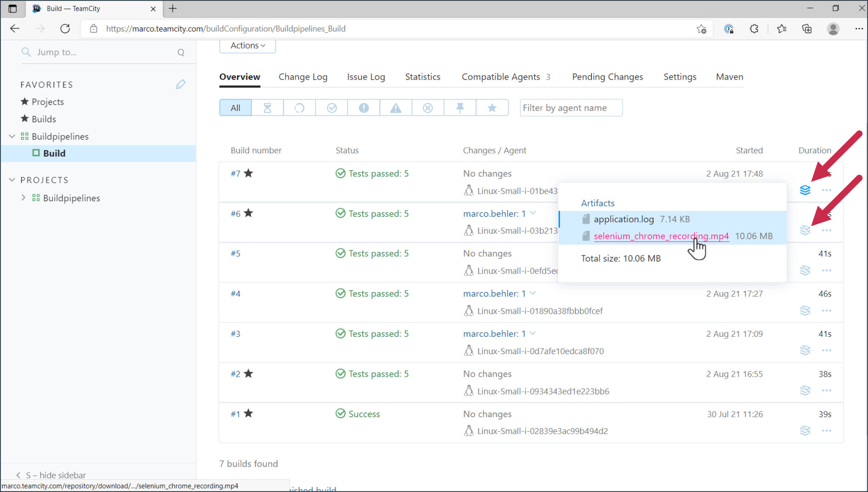Switch to the Statistics tab
Image resolution: width=868 pixels, height=492 pixels.
pyautogui.click(x=422, y=76)
